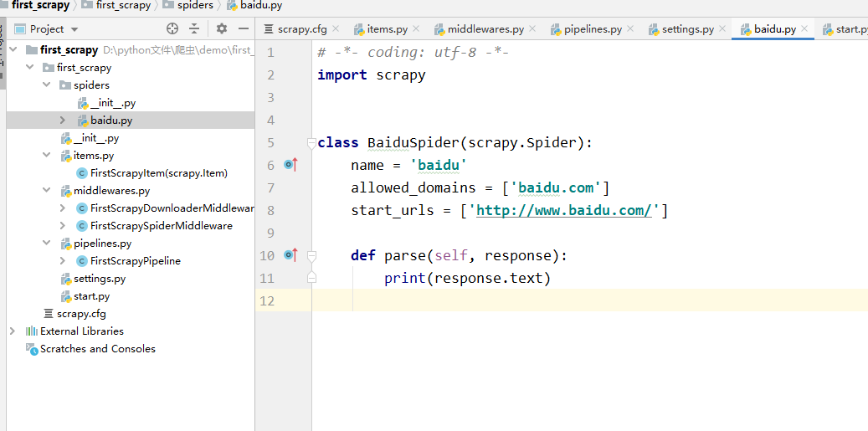Viewport: 868px width, 431px height.
Task: Click the spiders folder icon in tree
Action: [x=65, y=85]
